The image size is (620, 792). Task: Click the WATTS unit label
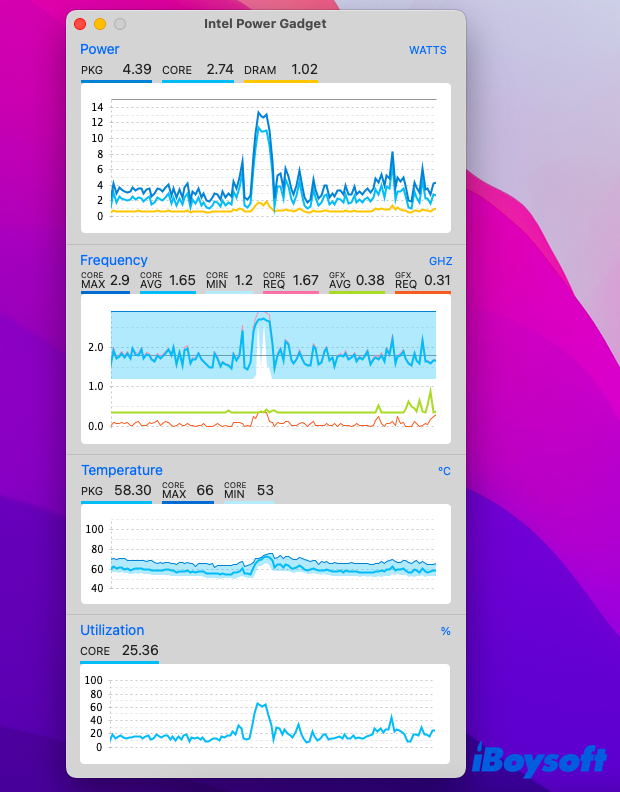click(427, 50)
